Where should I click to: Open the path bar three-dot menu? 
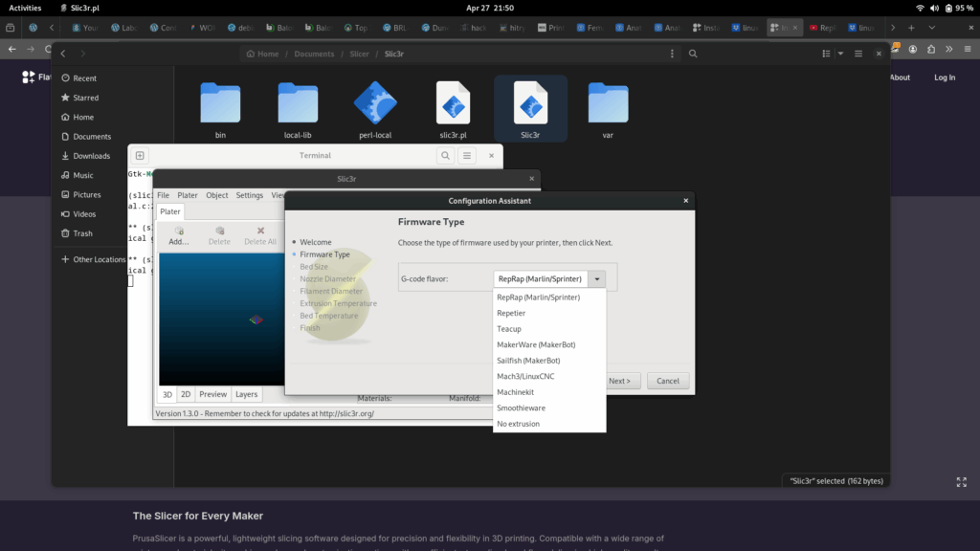click(x=672, y=54)
